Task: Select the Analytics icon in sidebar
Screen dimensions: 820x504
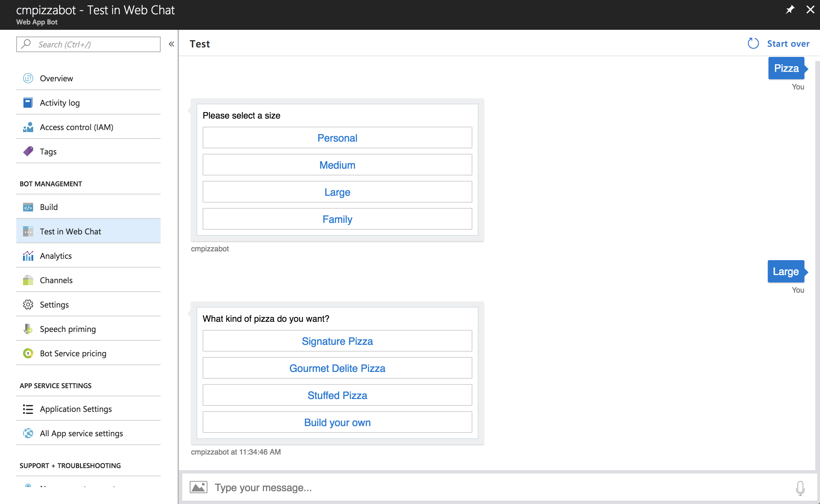Action: click(27, 256)
